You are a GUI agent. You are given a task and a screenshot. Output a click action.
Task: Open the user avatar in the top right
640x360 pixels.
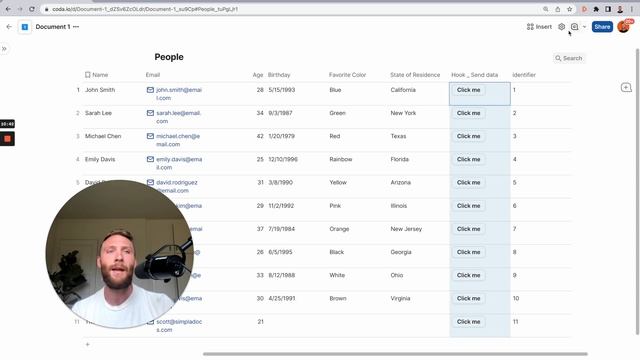pyautogui.click(x=624, y=27)
